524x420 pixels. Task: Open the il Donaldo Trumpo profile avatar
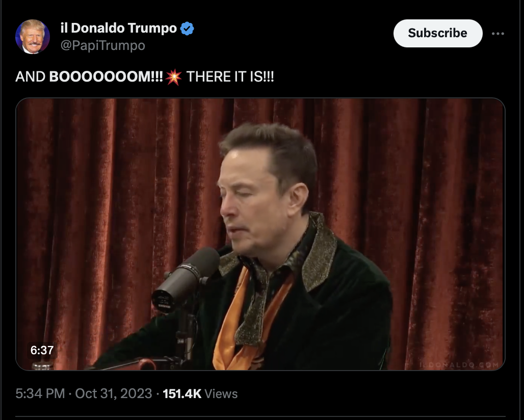(x=33, y=37)
